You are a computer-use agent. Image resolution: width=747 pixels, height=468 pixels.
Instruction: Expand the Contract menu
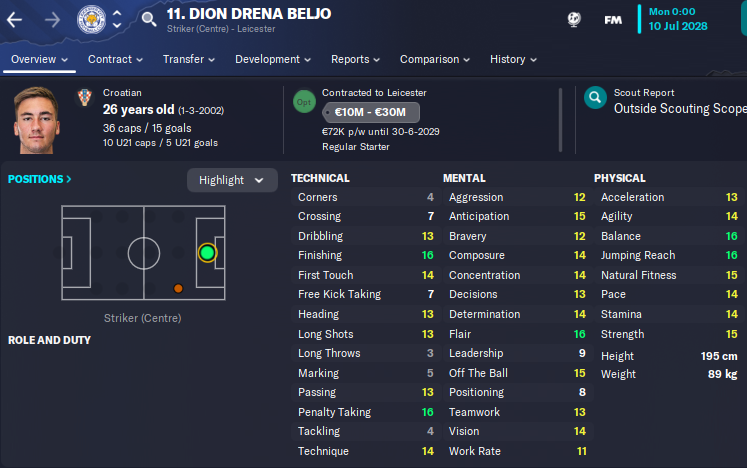click(x=115, y=59)
